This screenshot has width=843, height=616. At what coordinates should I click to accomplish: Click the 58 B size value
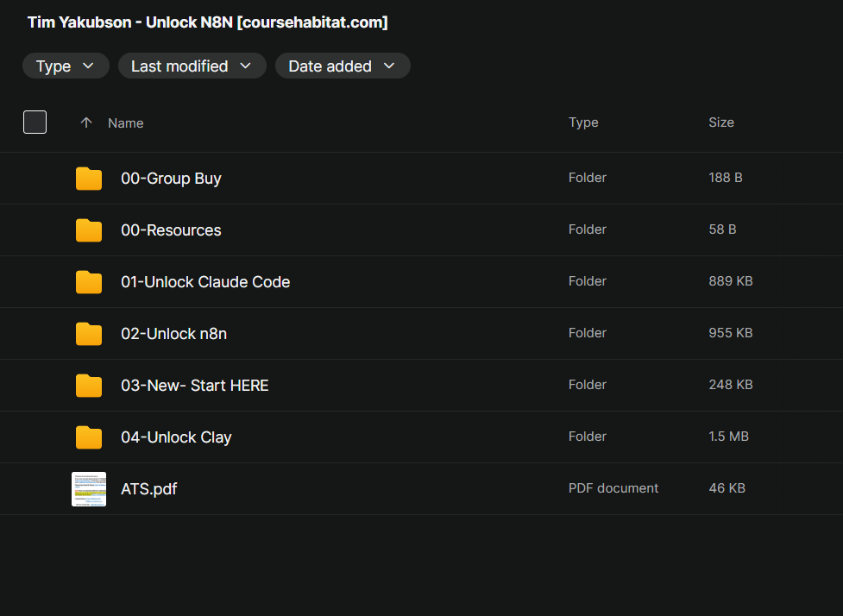tap(722, 229)
